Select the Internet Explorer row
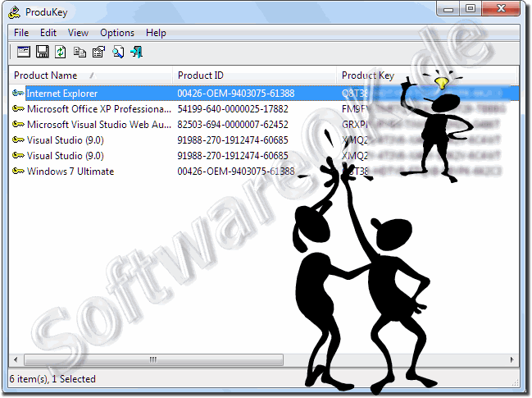 tap(264, 93)
